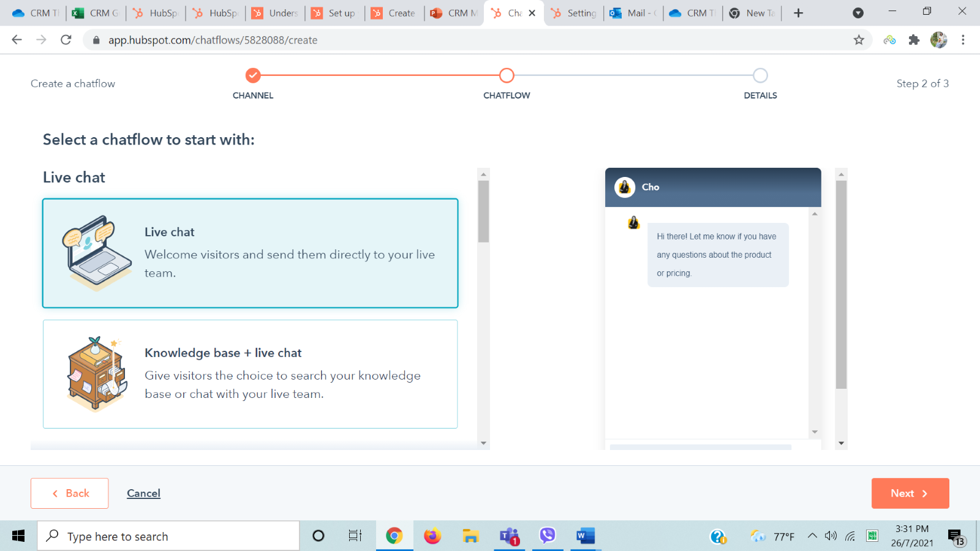Open Viber from the taskbar
This screenshot has width=980, height=551.
[548, 536]
